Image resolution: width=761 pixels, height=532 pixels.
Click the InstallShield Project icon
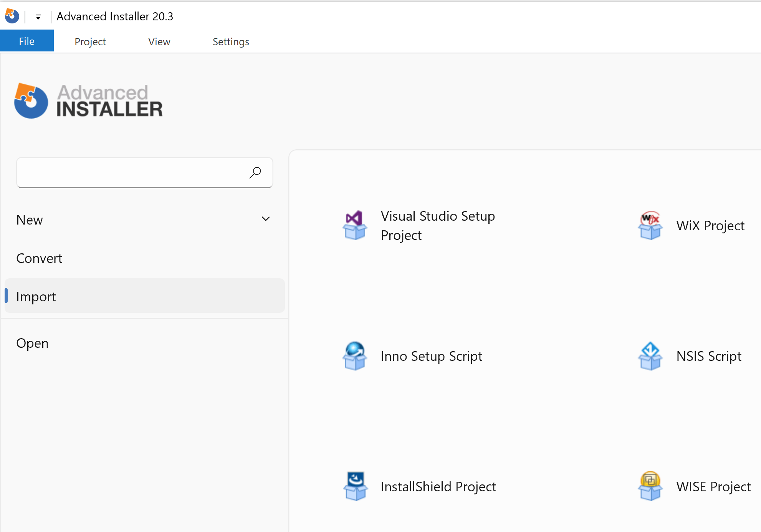tap(355, 486)
